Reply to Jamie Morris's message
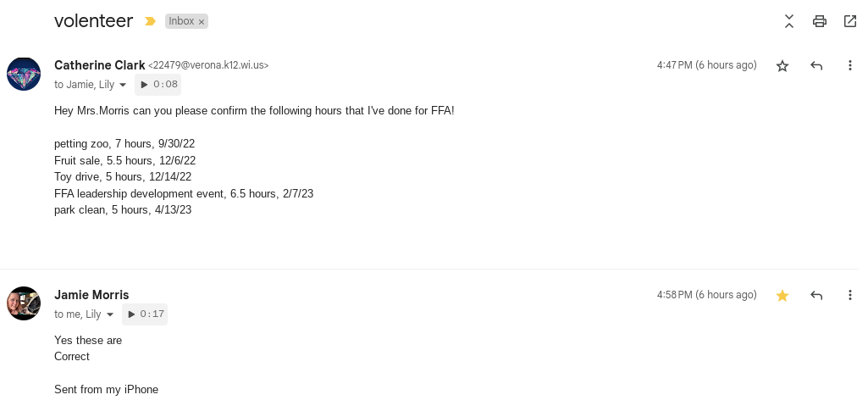Screen dimensions: 868x417 [816, 296]
